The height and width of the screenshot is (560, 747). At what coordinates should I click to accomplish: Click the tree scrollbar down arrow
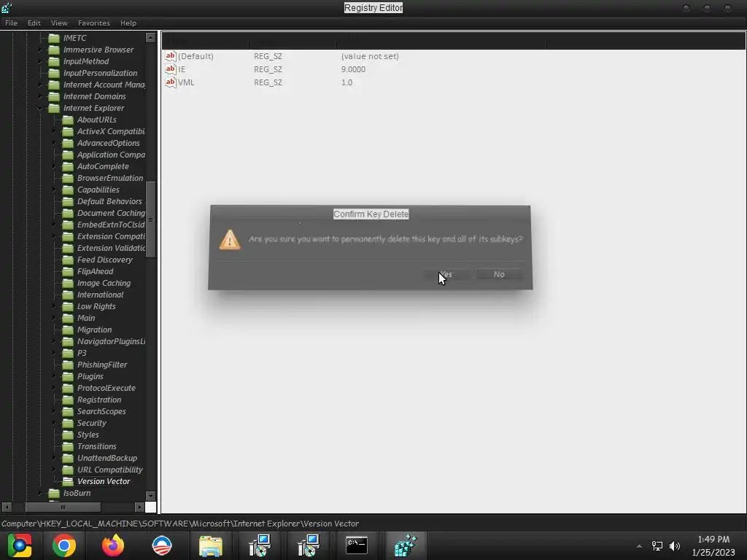150,496
